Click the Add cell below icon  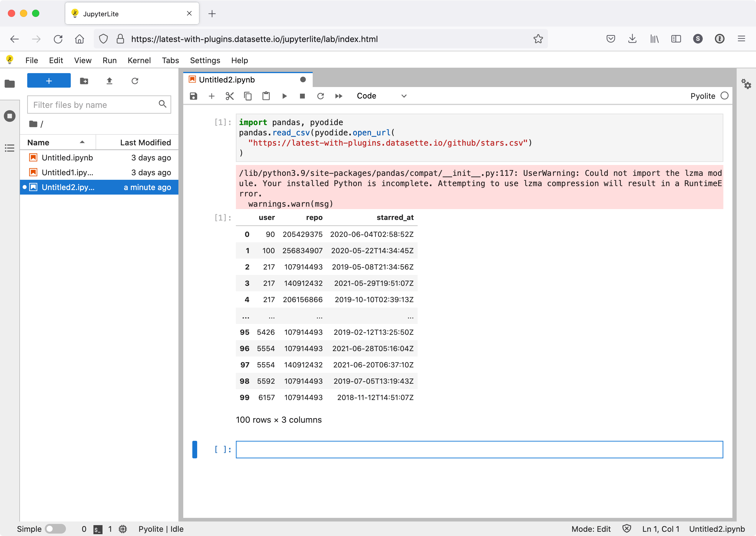click(x=212, y=96)
